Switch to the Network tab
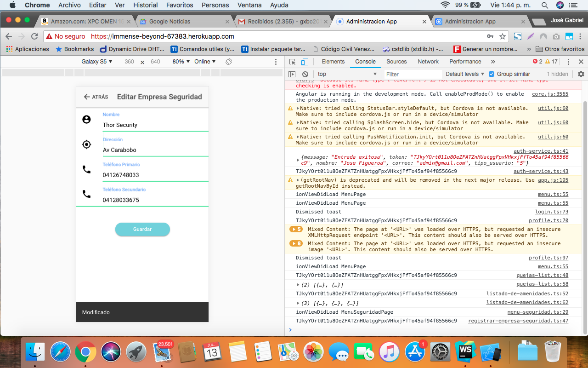Image resolution: width=588 pixels, height=368 pixels. tap(428, 62)
